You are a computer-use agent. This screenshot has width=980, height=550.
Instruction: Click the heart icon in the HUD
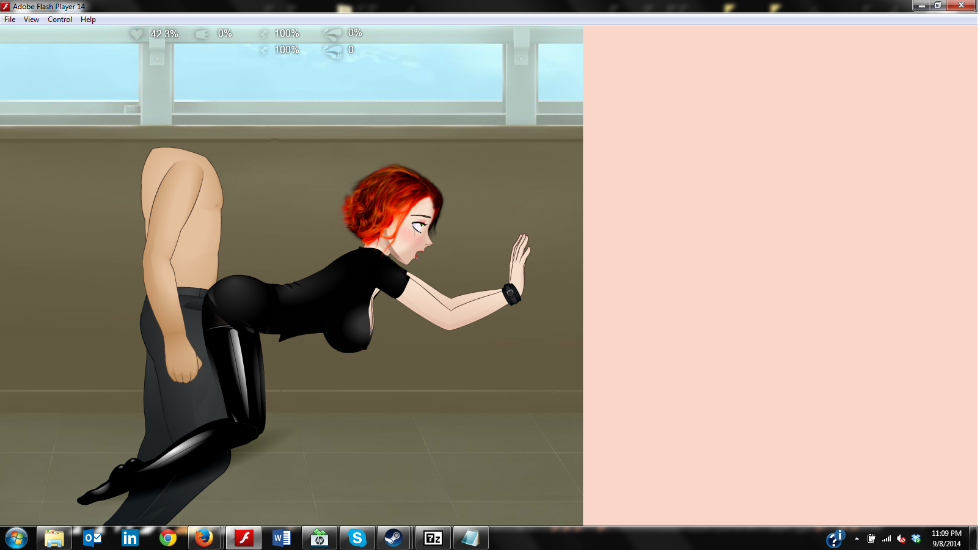(x=137, y=34)
